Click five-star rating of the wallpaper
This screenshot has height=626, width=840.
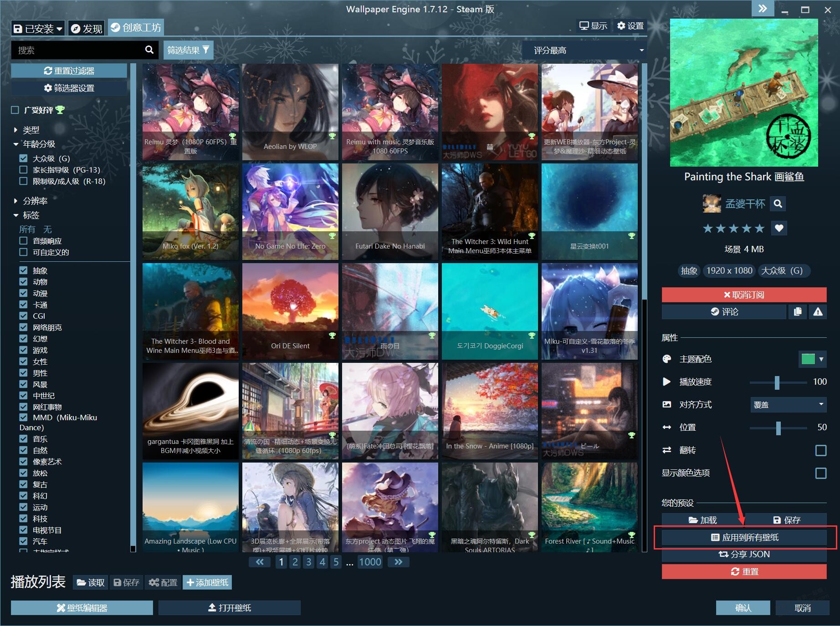tap(733, 228)
